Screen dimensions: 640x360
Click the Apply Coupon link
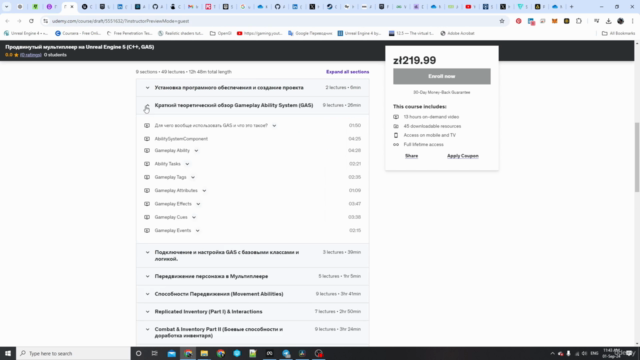pos(462,156)
